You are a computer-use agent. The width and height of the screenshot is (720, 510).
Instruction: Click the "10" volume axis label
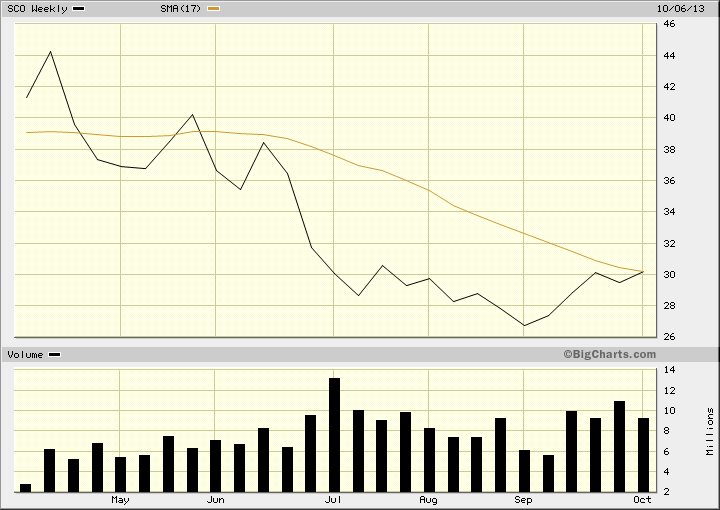click(x=669, y=411)
